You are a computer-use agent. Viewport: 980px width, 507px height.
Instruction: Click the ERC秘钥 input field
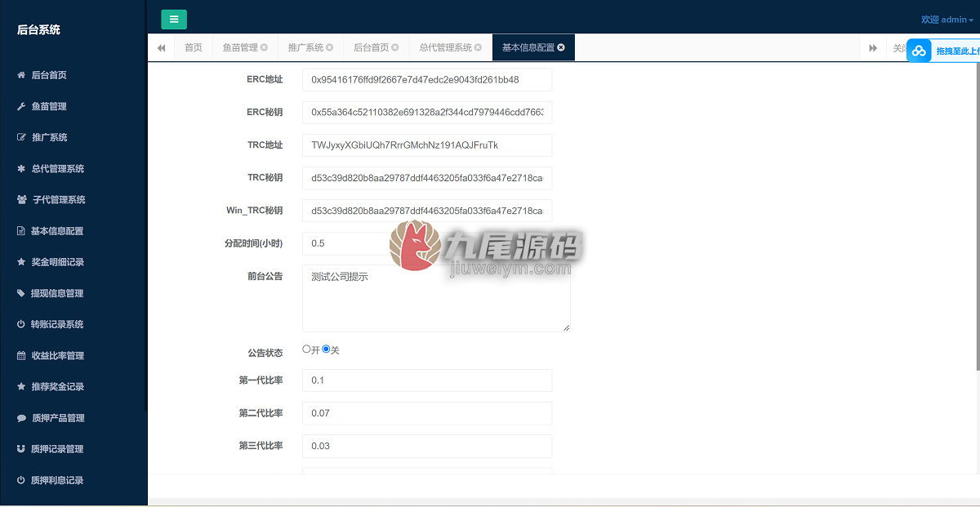[x=427, y=113]
